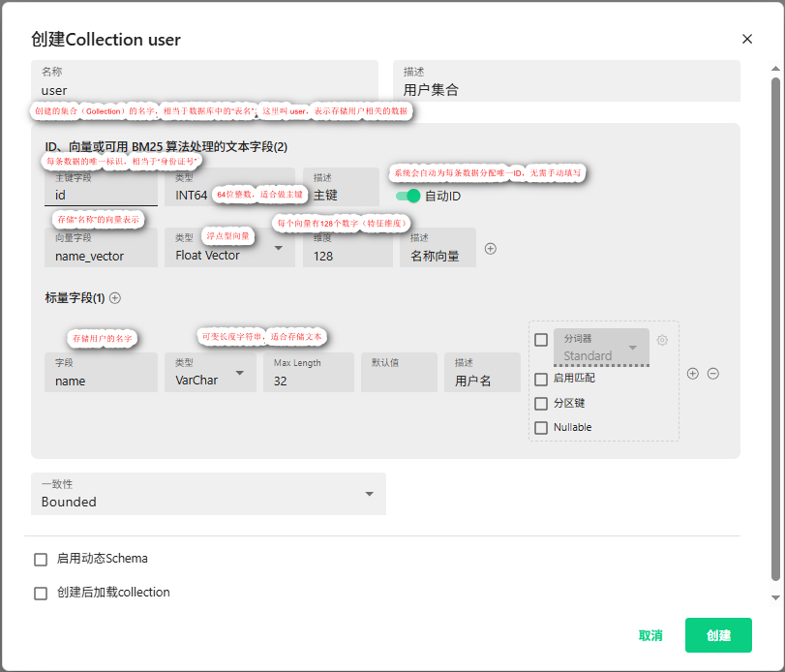Tick the 分区键 checkbox
Screen dimensions: 785x672
pos(541,403)
